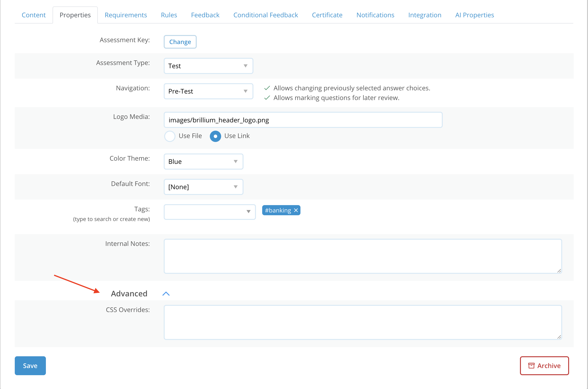Click 'Allows changing previously selected answer choices' text
Image resolution: width=588 pixels, height=389 pixels.
pos(352,88)
